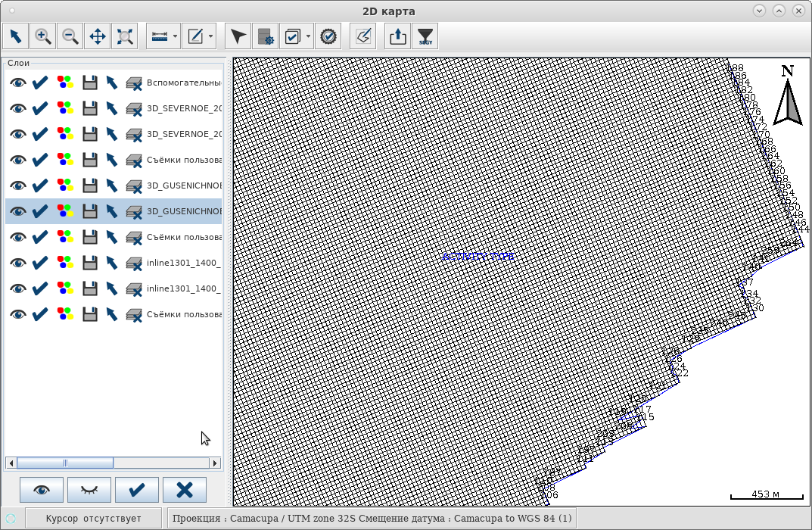The width and height of the screenshot is (812, 530).
Task: Click the layers list right scroll arrow
Action: coord(215,463)
